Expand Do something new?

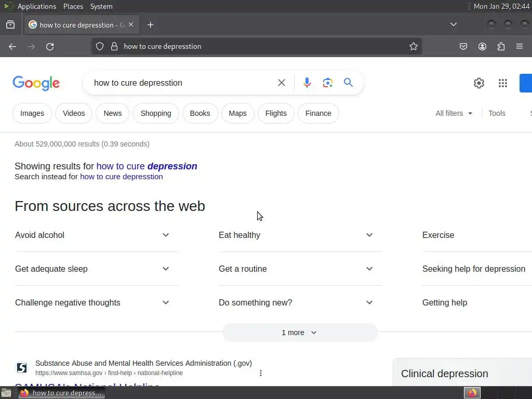[300, 303]
